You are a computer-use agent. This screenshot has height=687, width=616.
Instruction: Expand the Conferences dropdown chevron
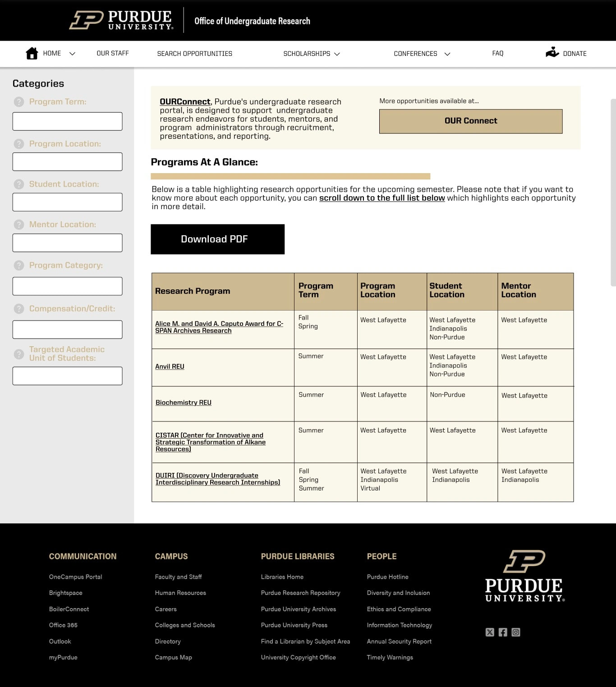[447, 54]
